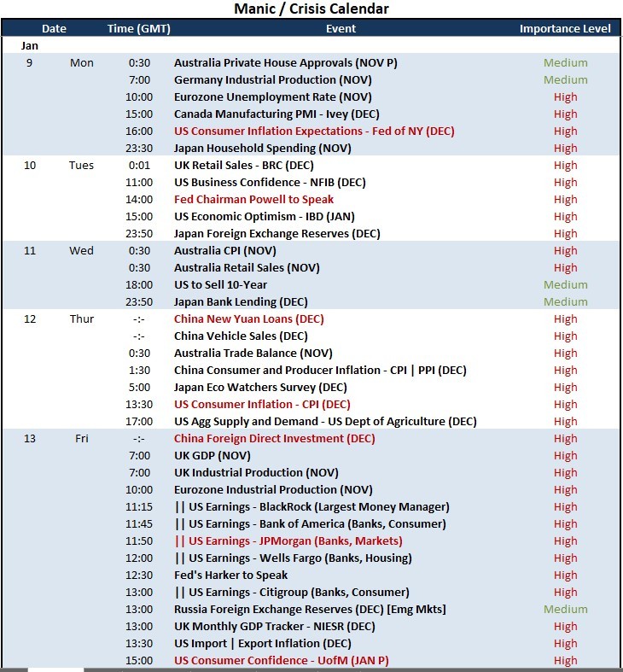
Task: Click the Importance Level column header
Action: point(565,29)
